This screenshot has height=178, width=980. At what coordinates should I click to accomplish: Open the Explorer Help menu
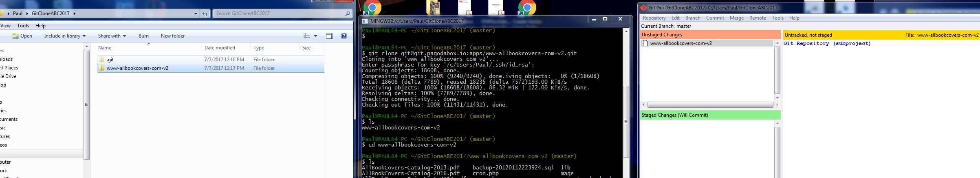40,25
